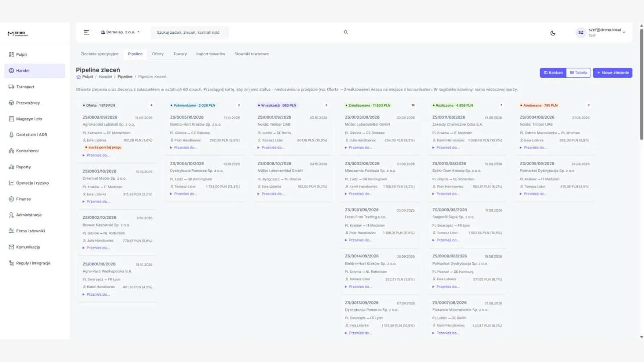
Task: Click the Firma i słowniki sliders icon
Action: point(11,231)
